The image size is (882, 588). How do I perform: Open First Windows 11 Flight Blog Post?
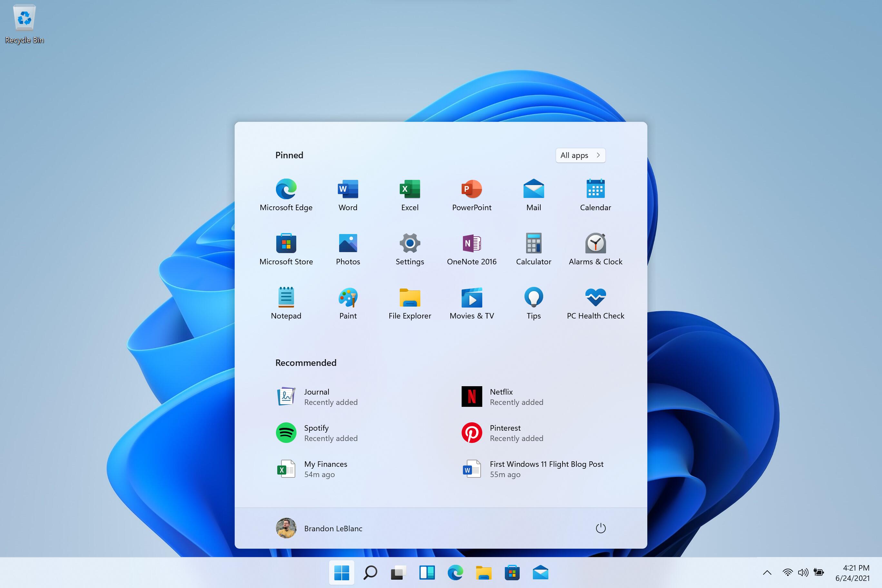[x=547, y=469]
